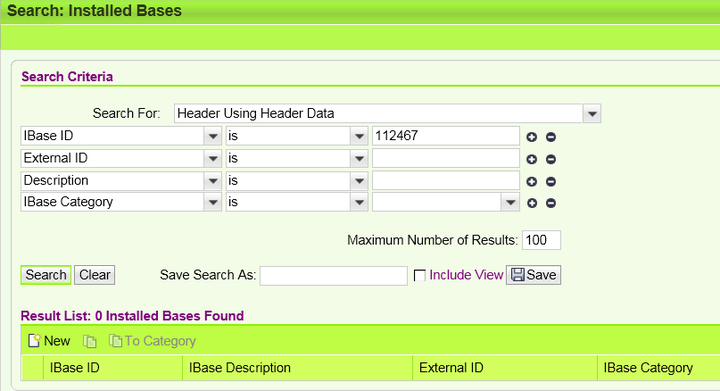Screen dimensions: 720x391
Task: Click the New document icon in result list
Action: pos(34,341)
